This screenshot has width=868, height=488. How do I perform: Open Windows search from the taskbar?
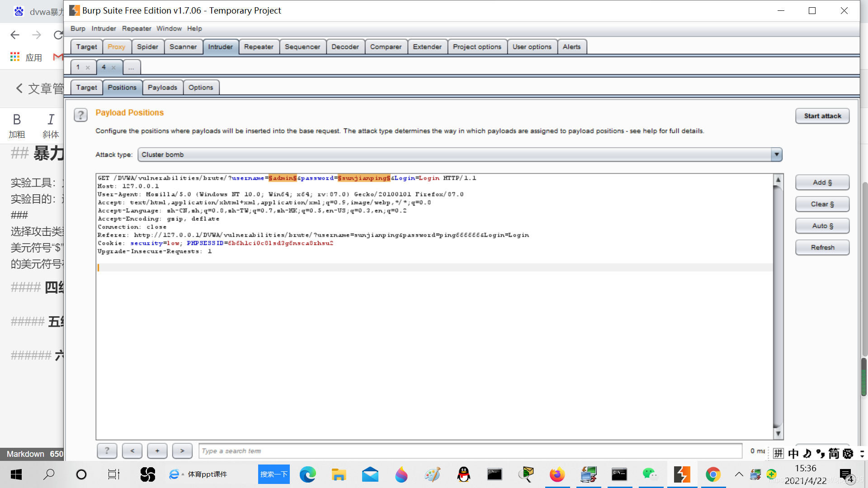pos(49,474)
